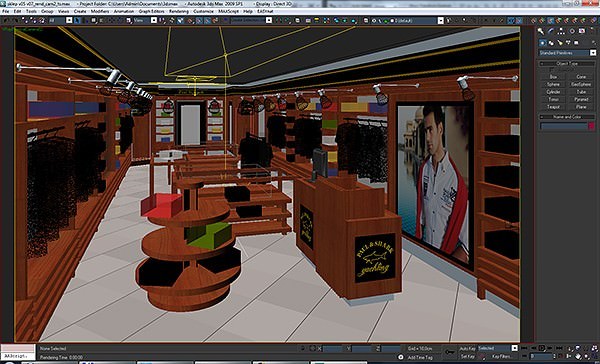
Task: Click the Go to End playback button
Action: 559,348
